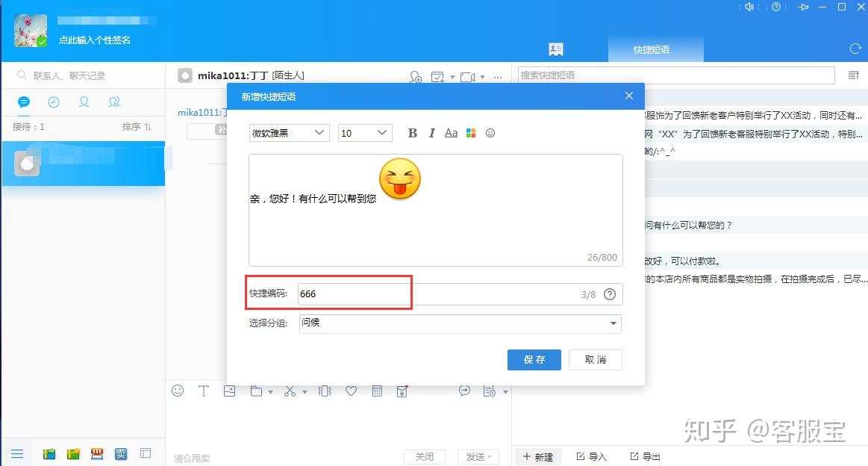Click the 快捷编码 help question icon
This screenshot has width=868, height=466.
pos(610,294)
